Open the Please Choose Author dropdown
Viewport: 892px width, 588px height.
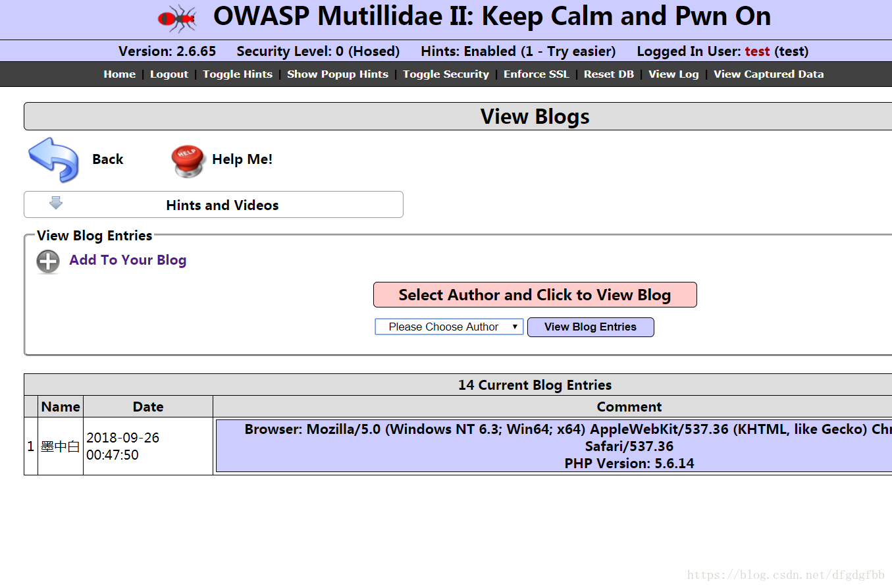(x=449, y=327)
